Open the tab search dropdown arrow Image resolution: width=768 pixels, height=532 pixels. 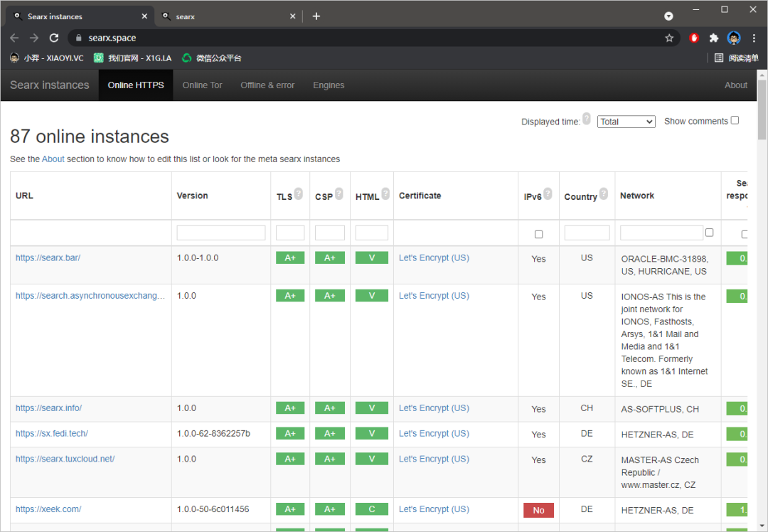coord(668,16)
